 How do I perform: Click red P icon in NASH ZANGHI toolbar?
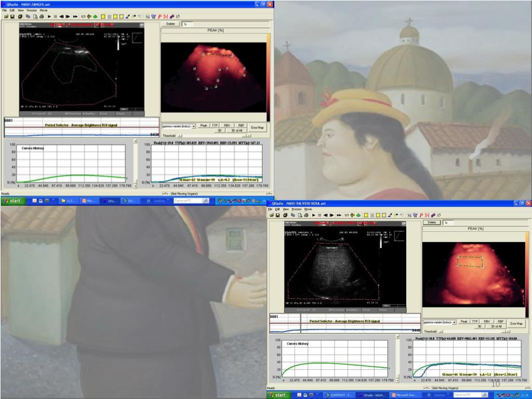160,16
